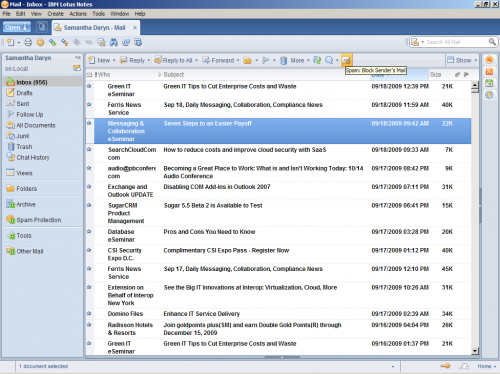The image size is (500, 374).
Task: Click the flag column header icon
Action: tap(466, 75)
